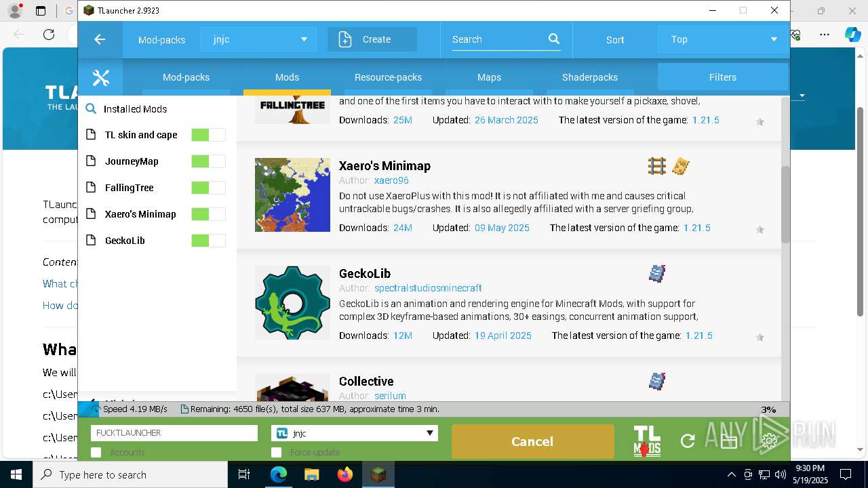Click the back arrow in TLauncher header
868x488 pixels.
coord(100,39)
